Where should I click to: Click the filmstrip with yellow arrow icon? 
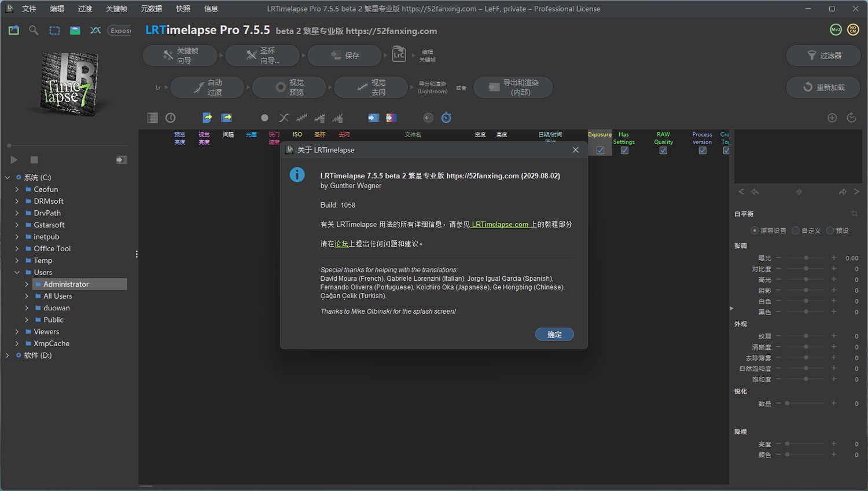[x=227, y=118]
